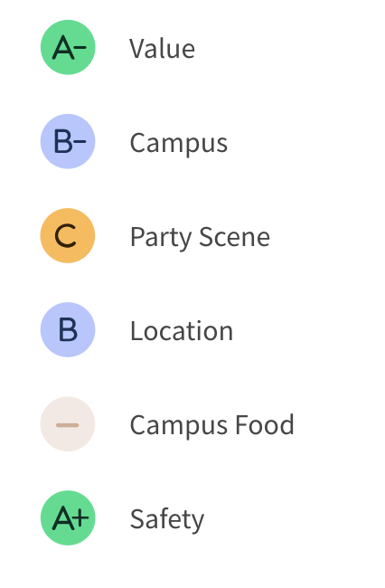The image size is (385, 588).
Task: Click the beige ungraded circle icon
Action: pyautogui.click(x=68, y=424)
